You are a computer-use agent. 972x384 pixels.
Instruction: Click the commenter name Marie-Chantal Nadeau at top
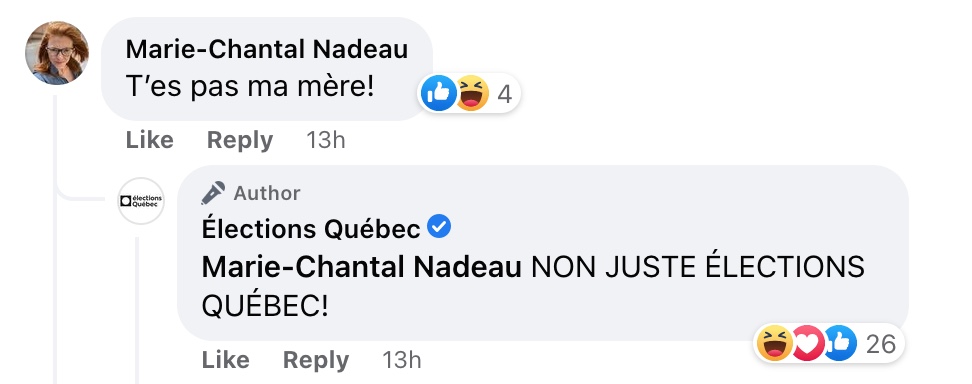(x=267, y=50)
